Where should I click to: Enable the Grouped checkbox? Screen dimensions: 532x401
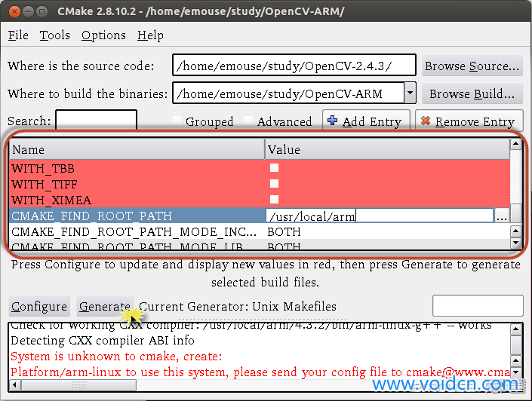(177, 121)
